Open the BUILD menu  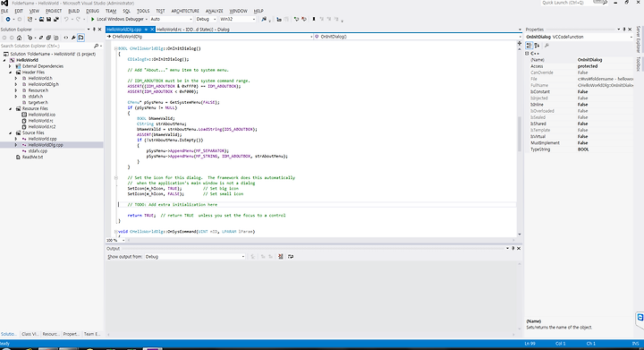(x=74, y=11)
